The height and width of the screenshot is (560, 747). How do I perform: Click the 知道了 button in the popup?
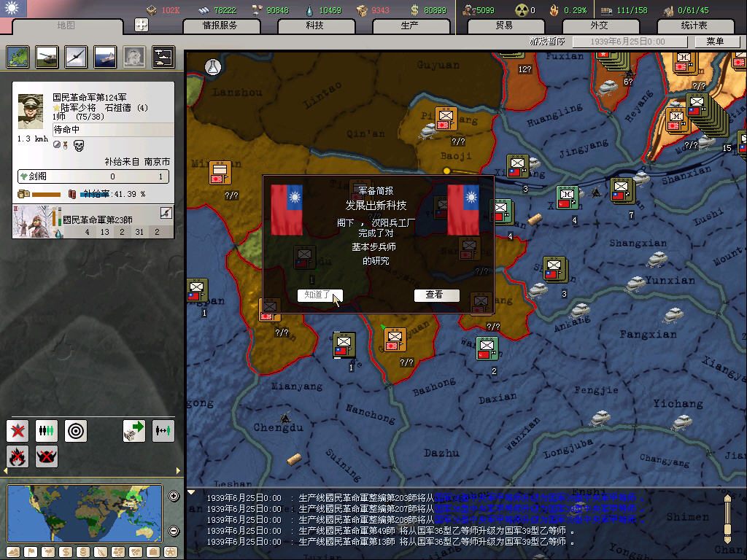[320, 295]
